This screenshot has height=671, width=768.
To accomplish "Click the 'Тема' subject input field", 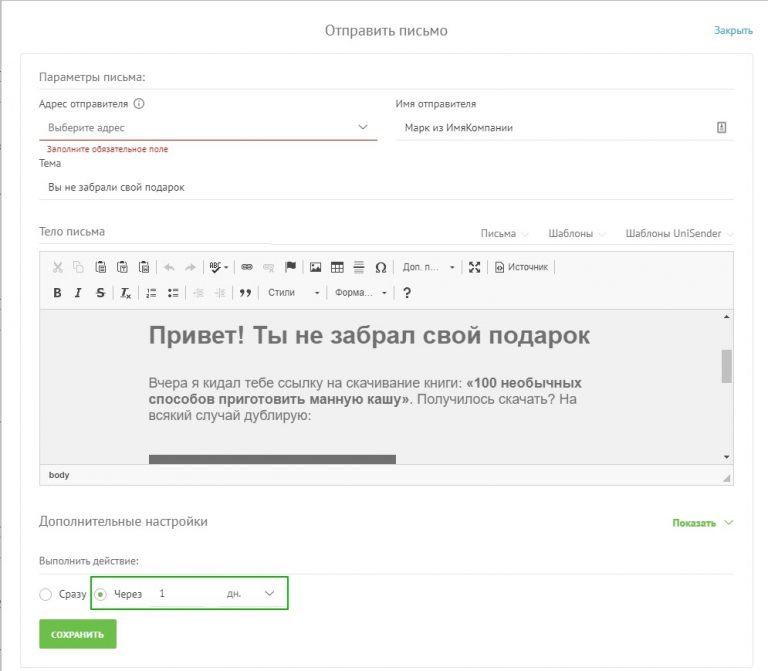I will [x=385, y=187].
